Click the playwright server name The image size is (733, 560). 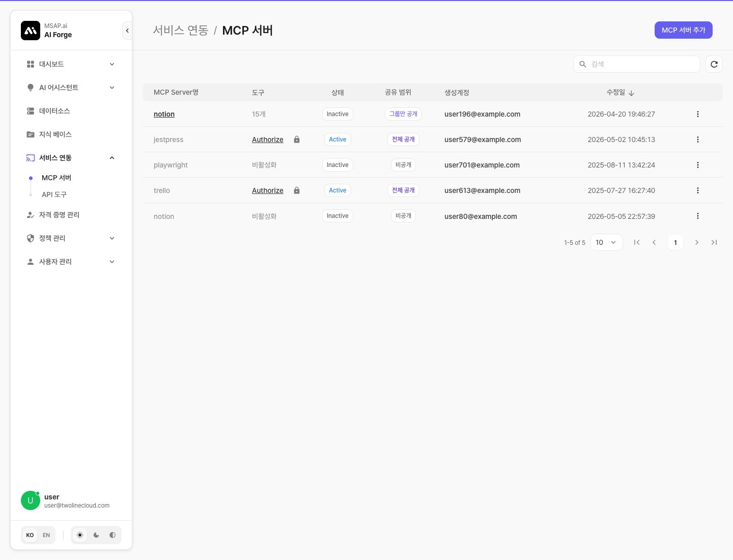click(x=171, y=165)
